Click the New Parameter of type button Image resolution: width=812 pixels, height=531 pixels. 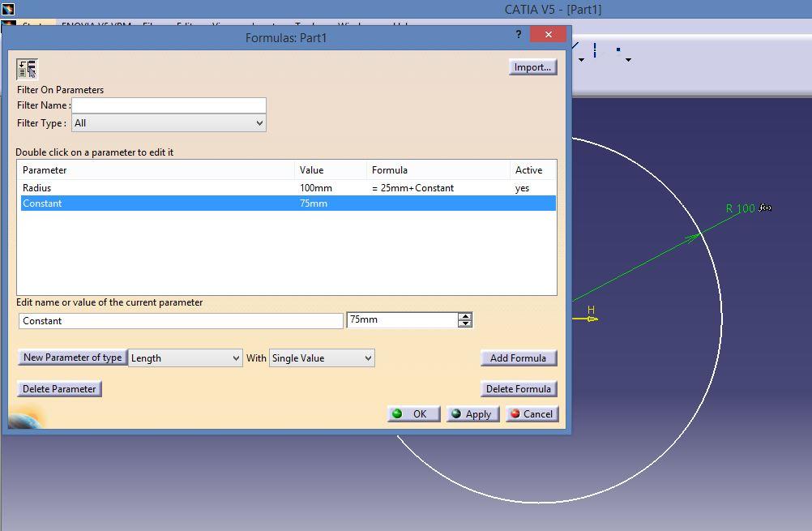72,358
